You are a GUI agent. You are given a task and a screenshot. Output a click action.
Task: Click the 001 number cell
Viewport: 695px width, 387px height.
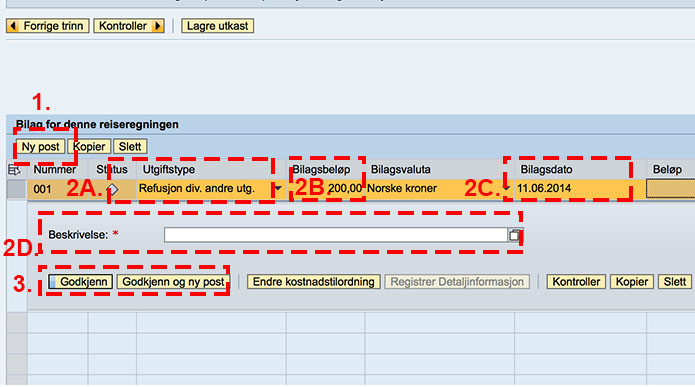[x=42, y=189]
